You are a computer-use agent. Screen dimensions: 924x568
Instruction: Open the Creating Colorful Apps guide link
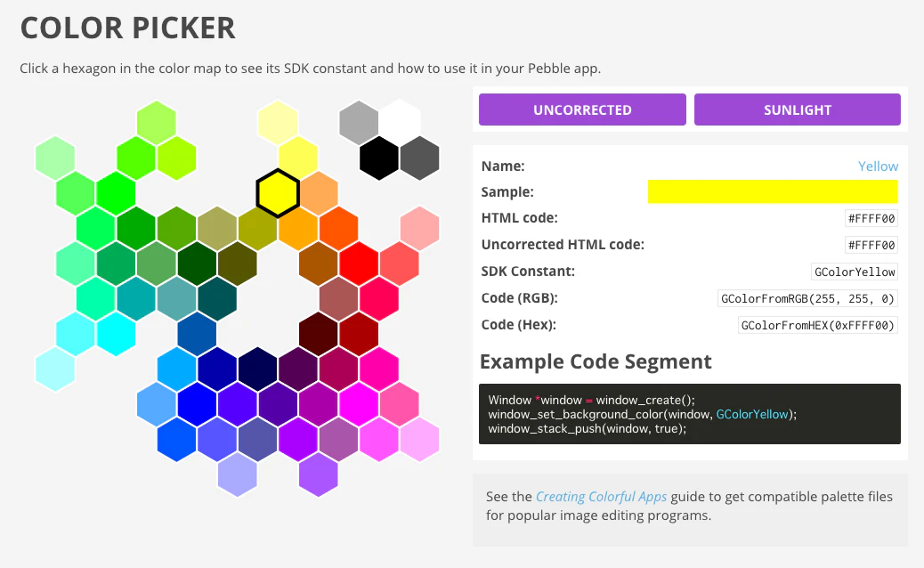(x=601, y=497)
